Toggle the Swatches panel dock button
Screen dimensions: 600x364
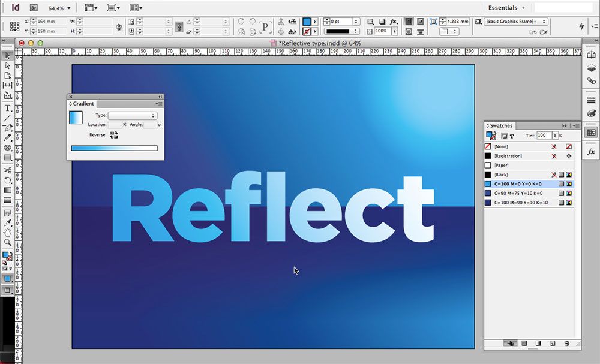(x=591, y=133)
